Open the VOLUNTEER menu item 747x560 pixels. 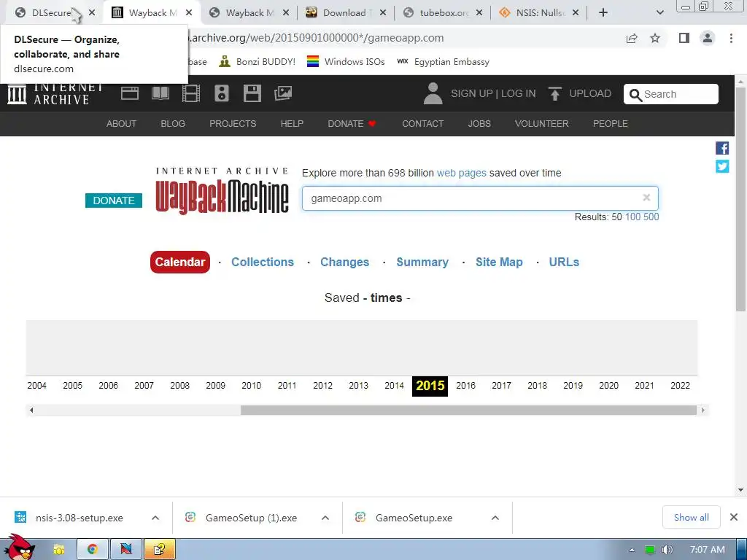[x=542, y=124]
